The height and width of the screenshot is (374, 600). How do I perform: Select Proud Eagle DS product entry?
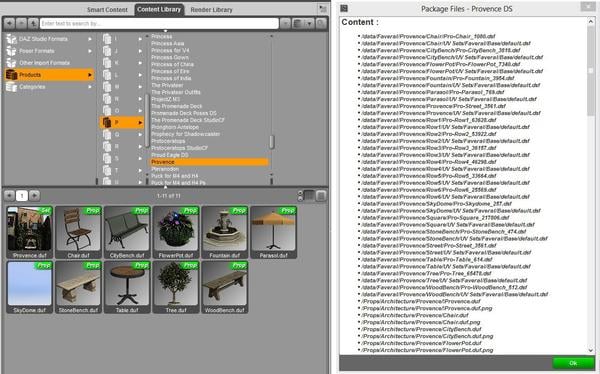coord(170,155)
